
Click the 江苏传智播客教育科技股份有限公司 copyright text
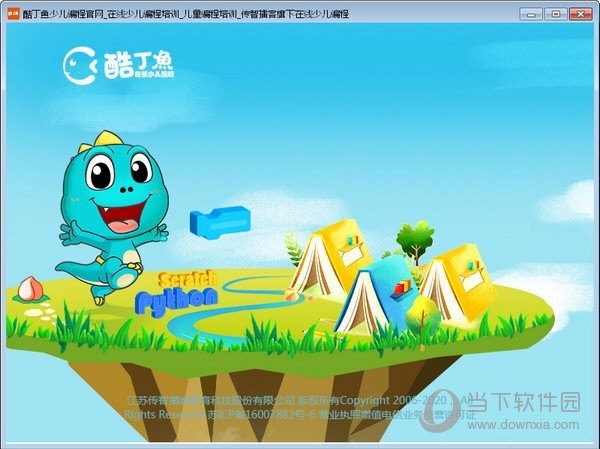pos(210,400)
